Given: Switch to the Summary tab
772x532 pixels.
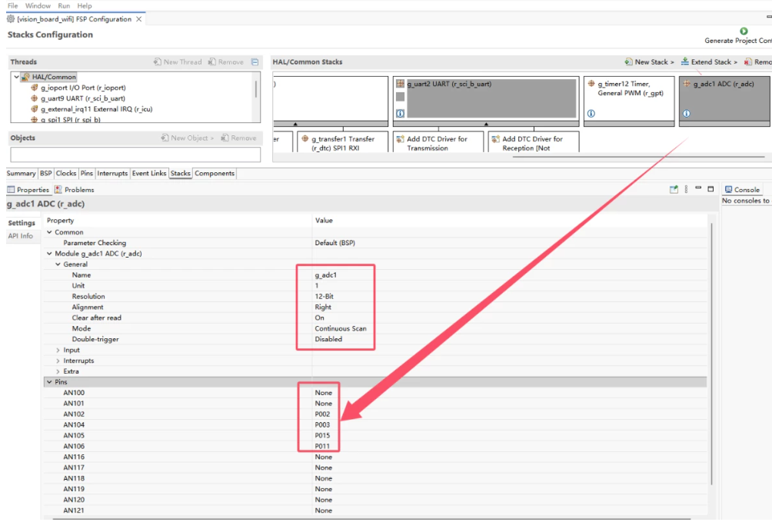Looking at the screenshot, I should tap(22, 173).
